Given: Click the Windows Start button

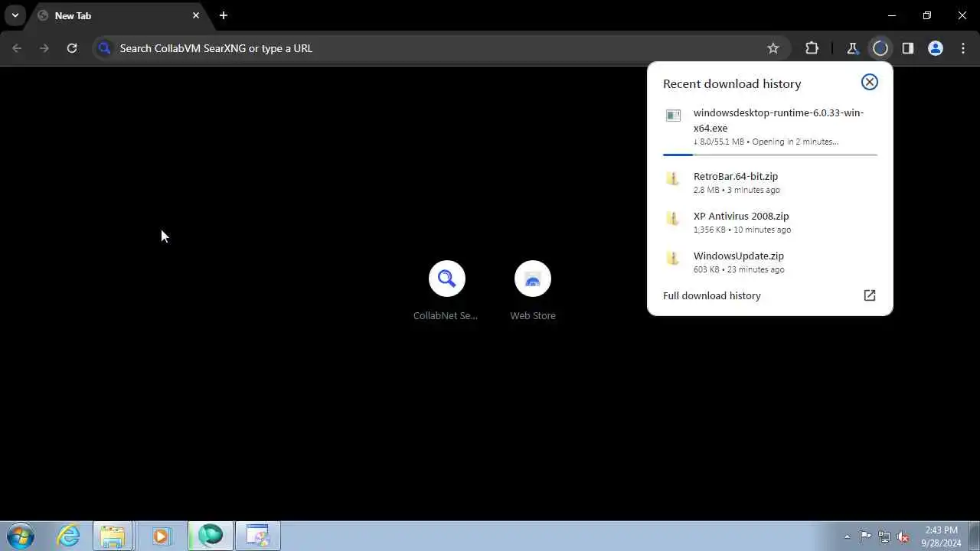Looking at the screenshot, I should pyautogui.click(x=20, y=536).
